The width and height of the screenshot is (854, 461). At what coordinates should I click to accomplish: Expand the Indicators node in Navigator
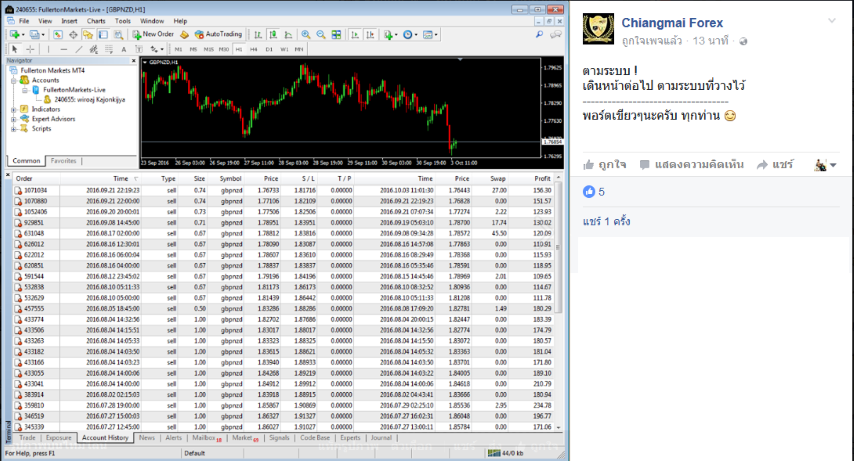click(14, 110)
